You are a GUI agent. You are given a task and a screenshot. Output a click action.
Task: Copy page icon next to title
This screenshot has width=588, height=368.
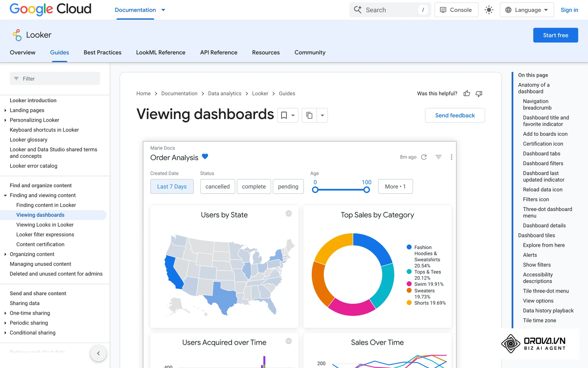click(309, 116)
